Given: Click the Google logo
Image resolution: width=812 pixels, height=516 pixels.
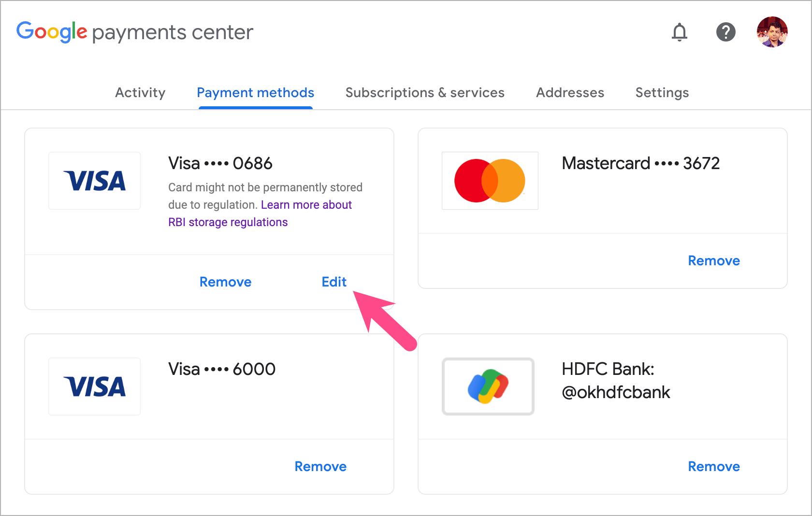Looking at the screenshot, I should [52, 31].
